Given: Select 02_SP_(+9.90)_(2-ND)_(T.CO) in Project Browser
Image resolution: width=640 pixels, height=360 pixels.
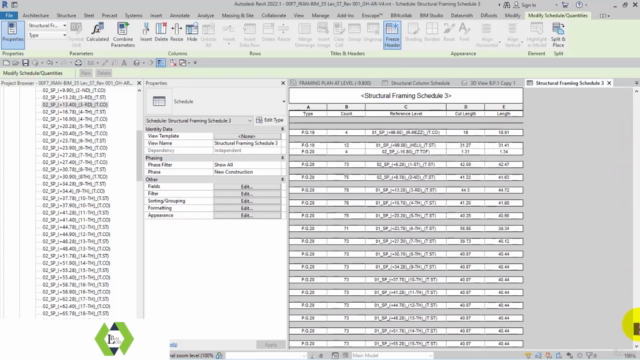Looking at the screenshot, I should pos(74,90).
